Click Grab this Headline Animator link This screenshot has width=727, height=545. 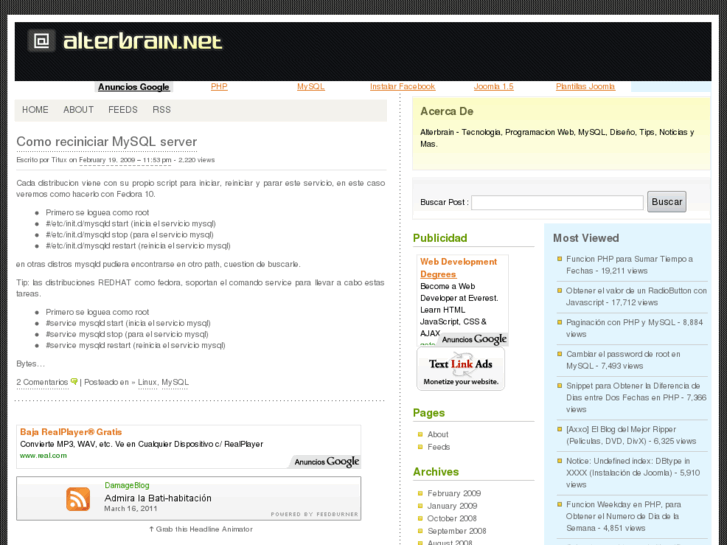pos(201,529)
